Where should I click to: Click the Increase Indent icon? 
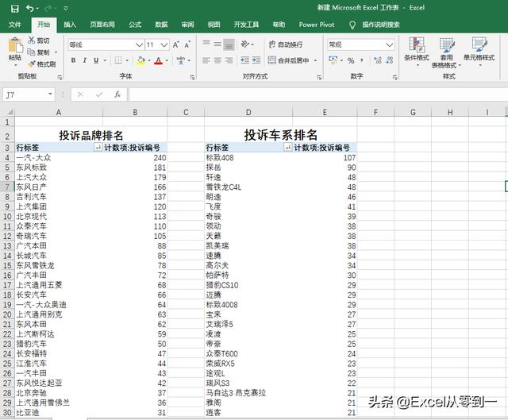(256, 60)
